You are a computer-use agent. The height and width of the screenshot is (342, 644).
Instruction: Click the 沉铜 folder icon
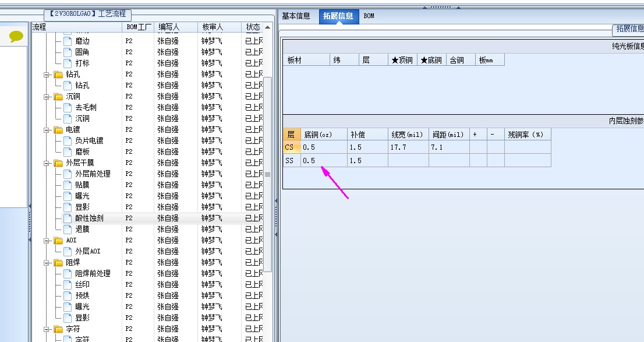58,97
